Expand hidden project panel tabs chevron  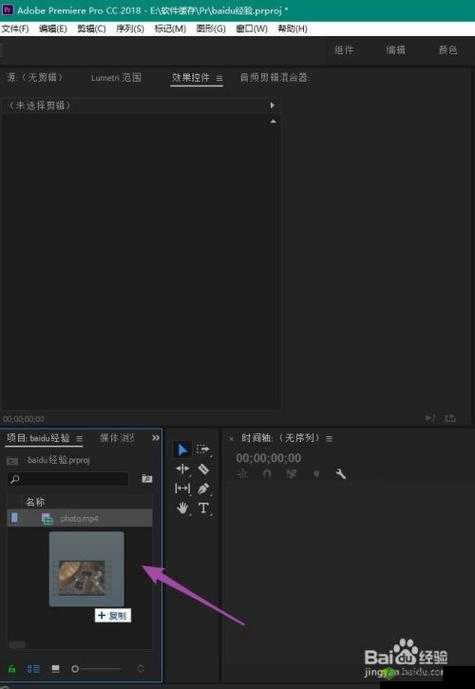coord(156,438)
